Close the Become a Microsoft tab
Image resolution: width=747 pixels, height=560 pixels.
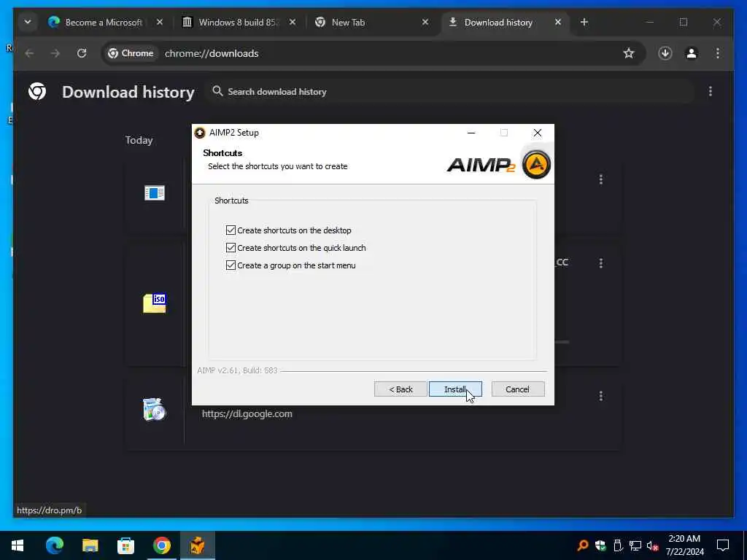[x=160, y=23]
